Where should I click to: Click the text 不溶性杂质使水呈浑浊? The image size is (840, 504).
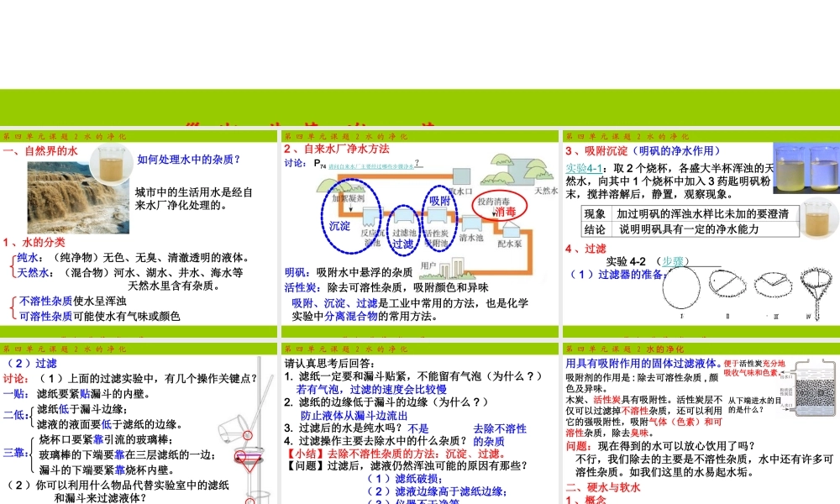[73, 301]
